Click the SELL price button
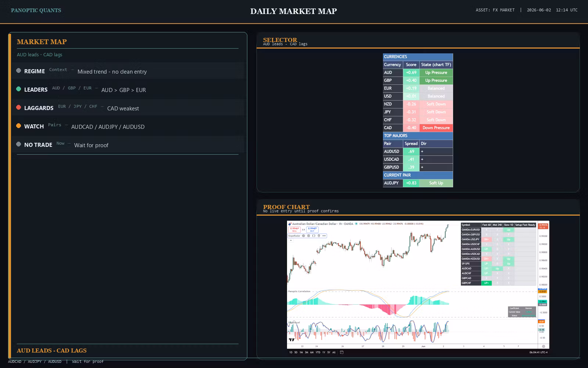Image resolution: width=588 pixels, height=368 pixels. click(x=294, y=230)
